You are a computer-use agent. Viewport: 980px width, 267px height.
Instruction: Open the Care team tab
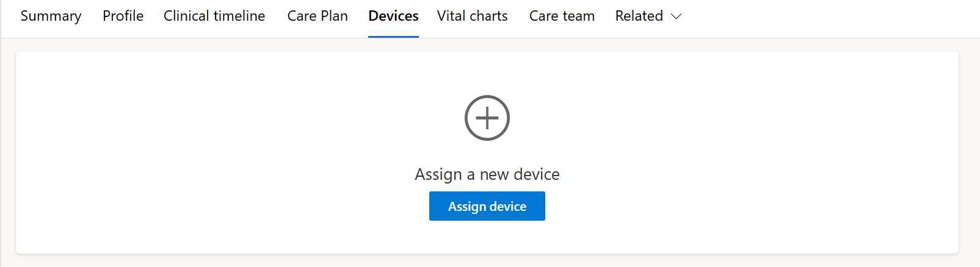[x=562, y=16]
